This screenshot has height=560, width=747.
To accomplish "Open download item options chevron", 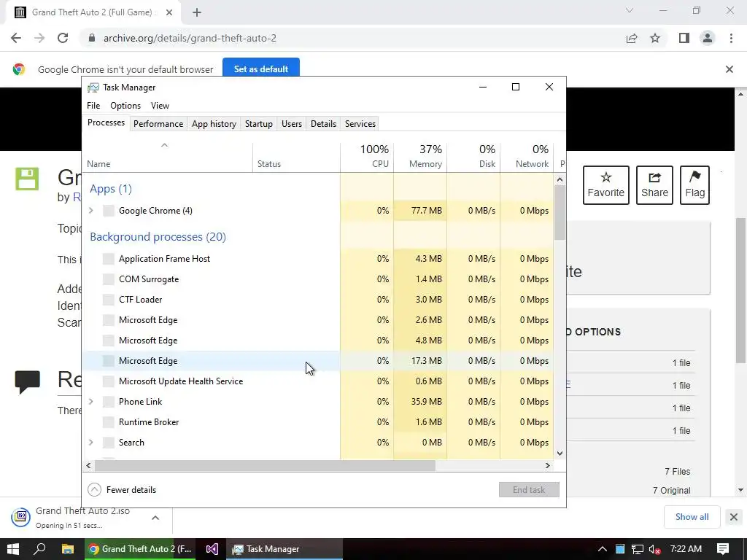I will point(155,518).
